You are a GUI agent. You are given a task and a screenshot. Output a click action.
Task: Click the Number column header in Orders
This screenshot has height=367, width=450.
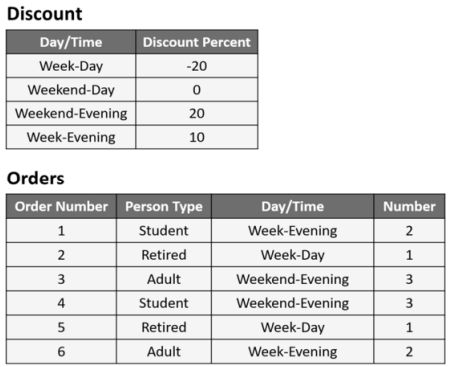pos(409,206)
